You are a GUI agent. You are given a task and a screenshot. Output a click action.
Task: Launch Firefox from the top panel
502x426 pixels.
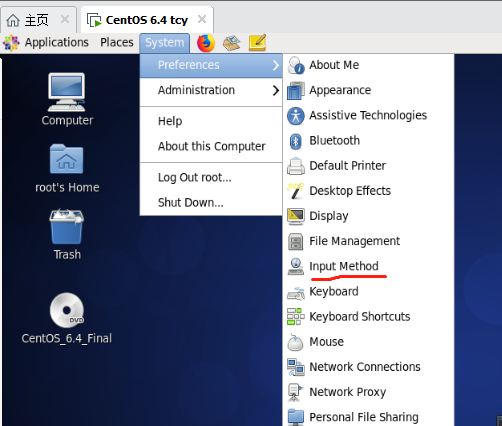tap(206, 43)
